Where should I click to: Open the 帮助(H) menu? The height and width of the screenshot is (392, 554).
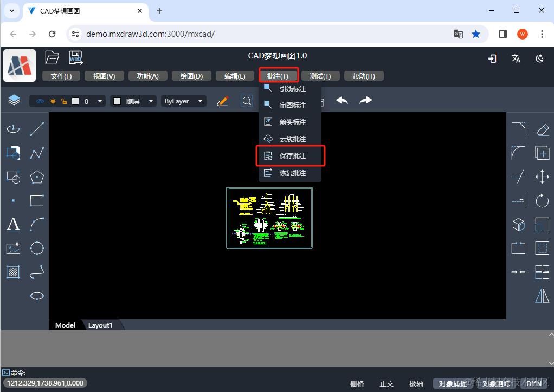[364, 76]
